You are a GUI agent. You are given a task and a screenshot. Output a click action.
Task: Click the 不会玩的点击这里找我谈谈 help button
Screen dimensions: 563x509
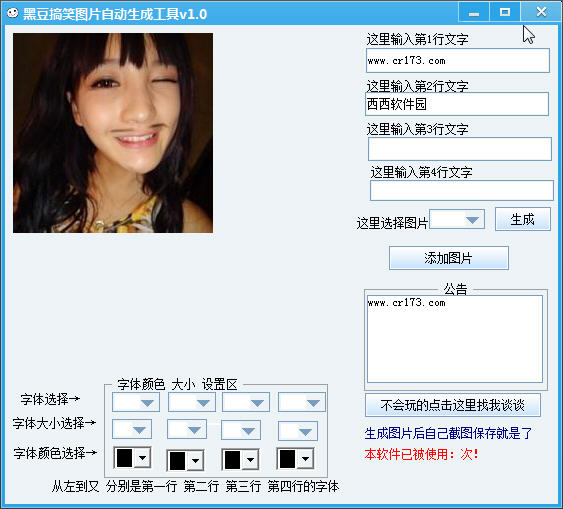[453, 405]
